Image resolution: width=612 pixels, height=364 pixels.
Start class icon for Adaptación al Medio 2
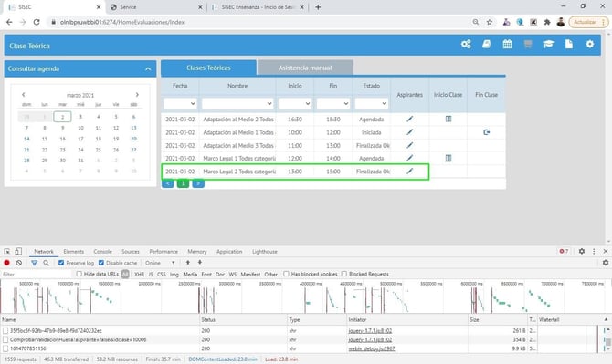[x=448, y=119]
